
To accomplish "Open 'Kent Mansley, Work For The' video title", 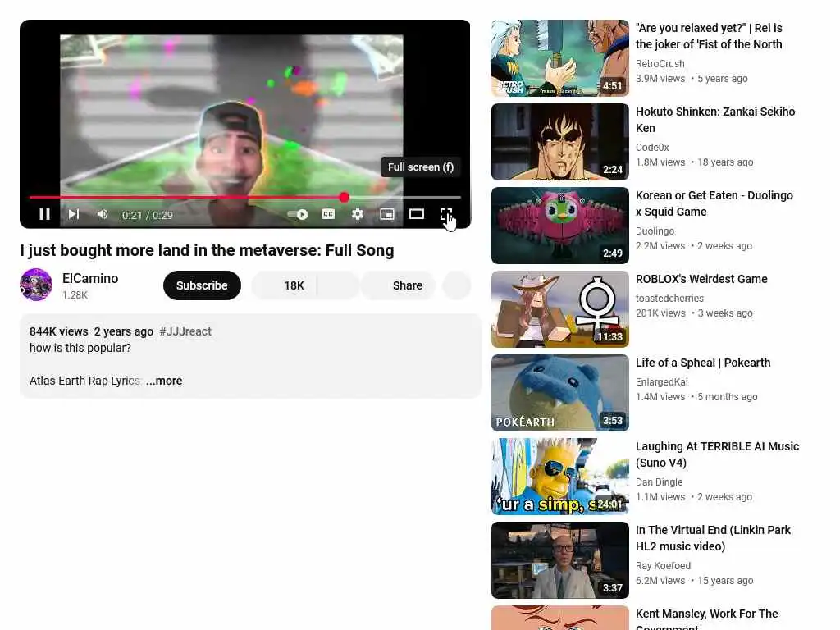I will click(x=706, y=619).
